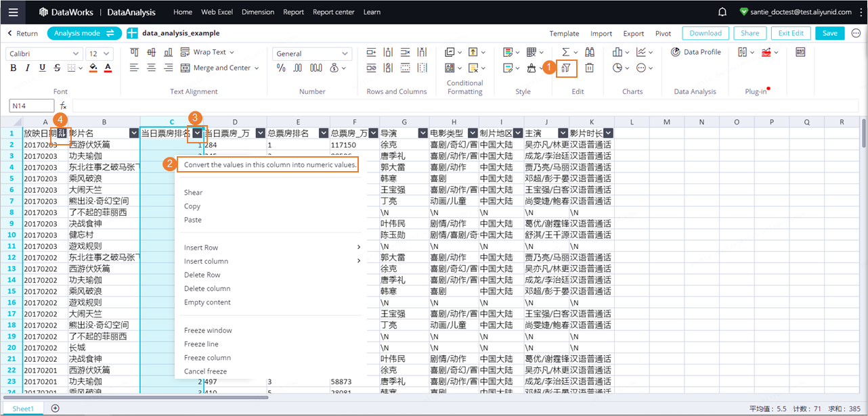The width and height of the screenshot is (868, 416).
Task: Open the filter arrow on column C header
Action: (x=196, y=133)
